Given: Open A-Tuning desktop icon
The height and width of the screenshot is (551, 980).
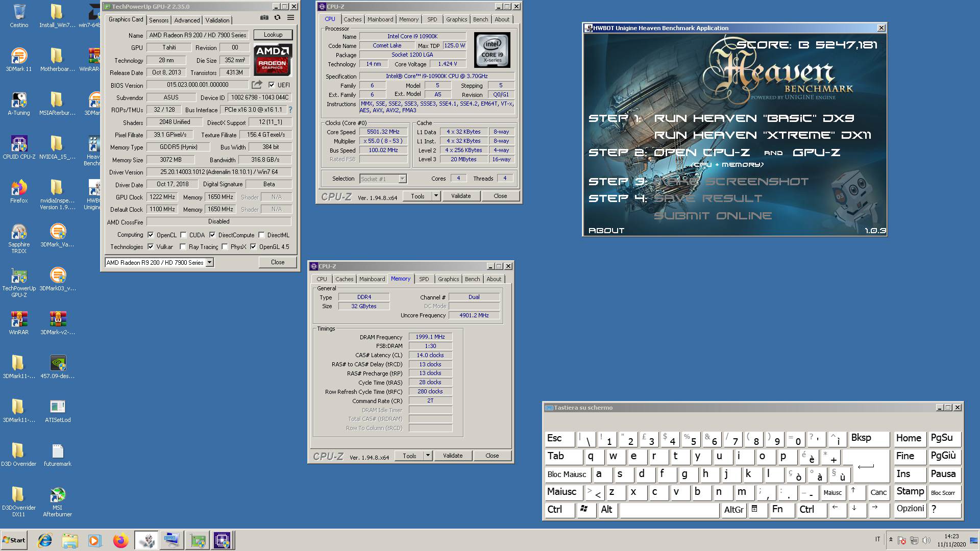Looking at the screenshot, I should (19, 104).
